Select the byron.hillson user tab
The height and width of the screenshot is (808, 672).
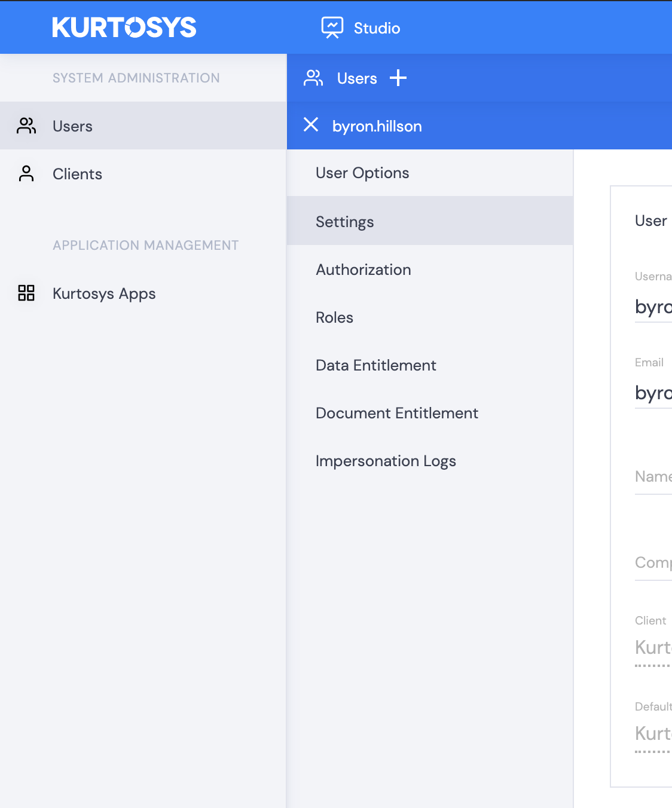(377, 126)
